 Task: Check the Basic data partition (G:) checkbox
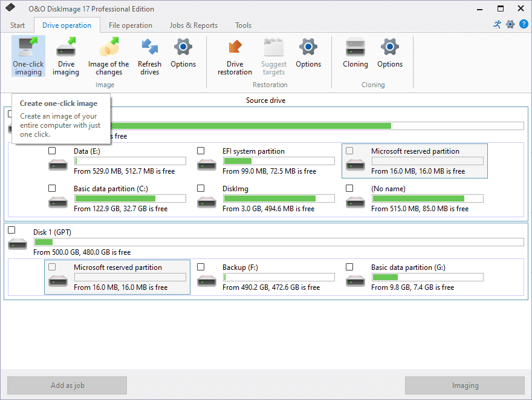click(x=349, y=267)
